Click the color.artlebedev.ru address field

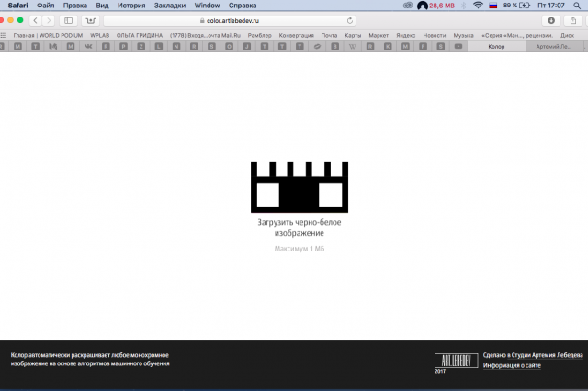(x=230, y=20)
